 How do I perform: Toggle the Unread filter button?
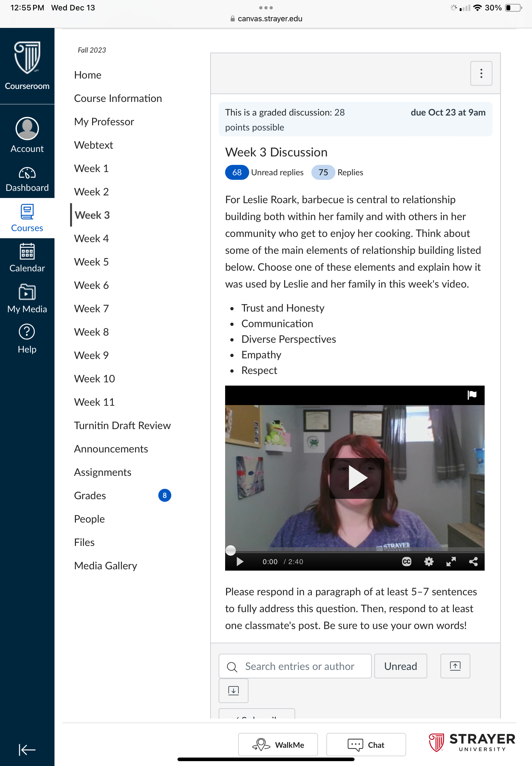click(x=401, y=666)
